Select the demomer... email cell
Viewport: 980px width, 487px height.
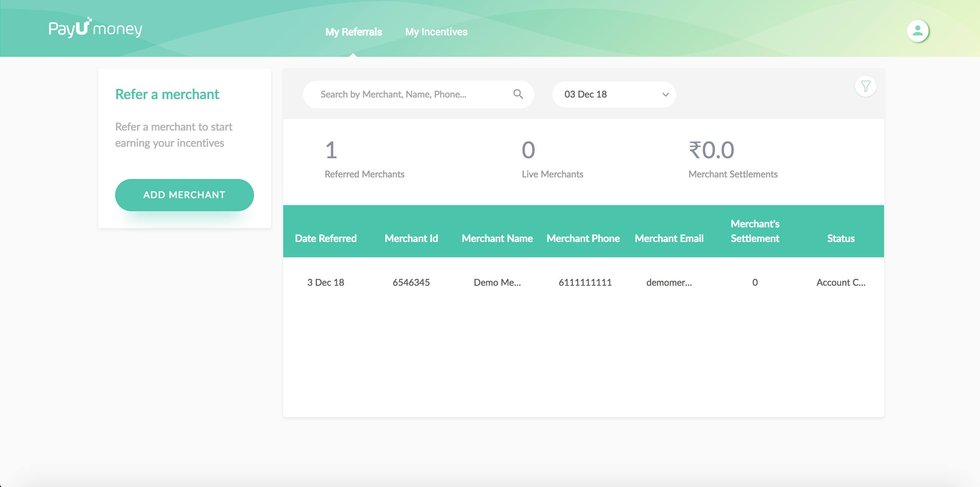click(x=669, y=282)
